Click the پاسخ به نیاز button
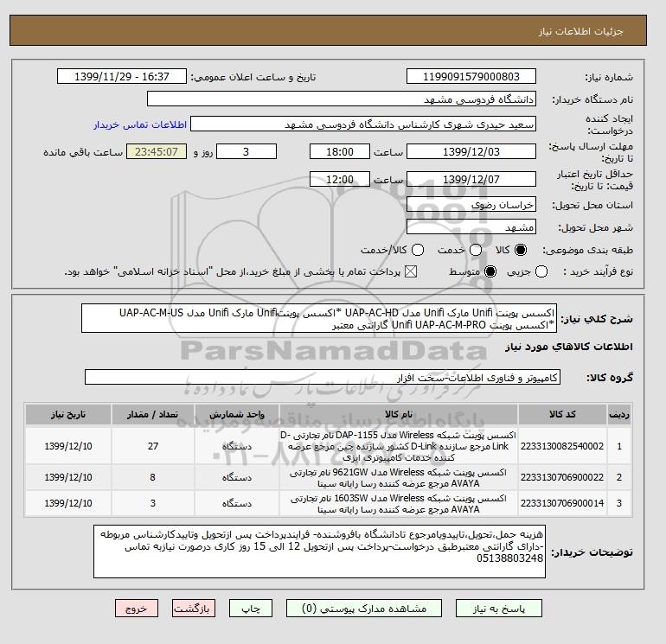The height and width of the screenshot is (644, 666). click(x=499, y=609)
